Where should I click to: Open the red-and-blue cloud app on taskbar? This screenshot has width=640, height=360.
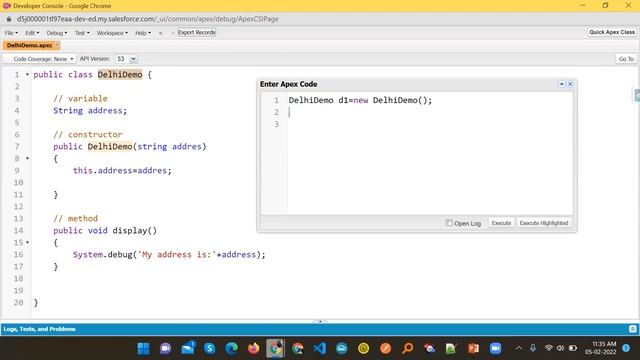coord(429,348)
